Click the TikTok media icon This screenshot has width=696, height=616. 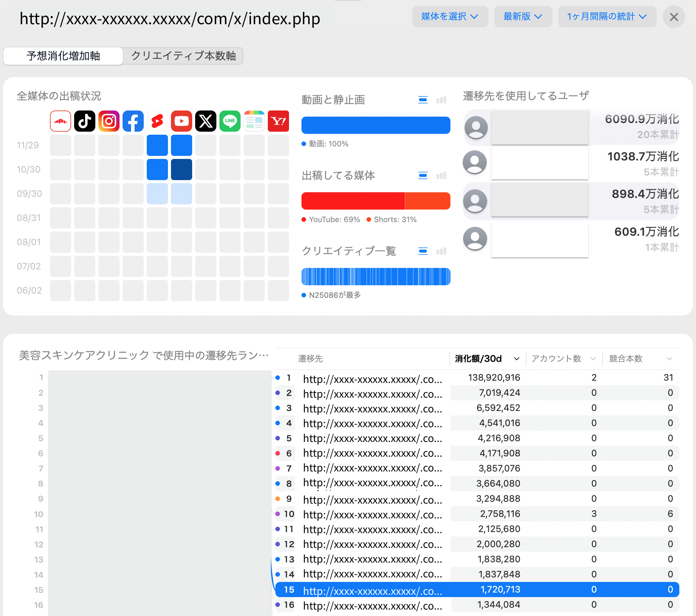click(84, 121)
